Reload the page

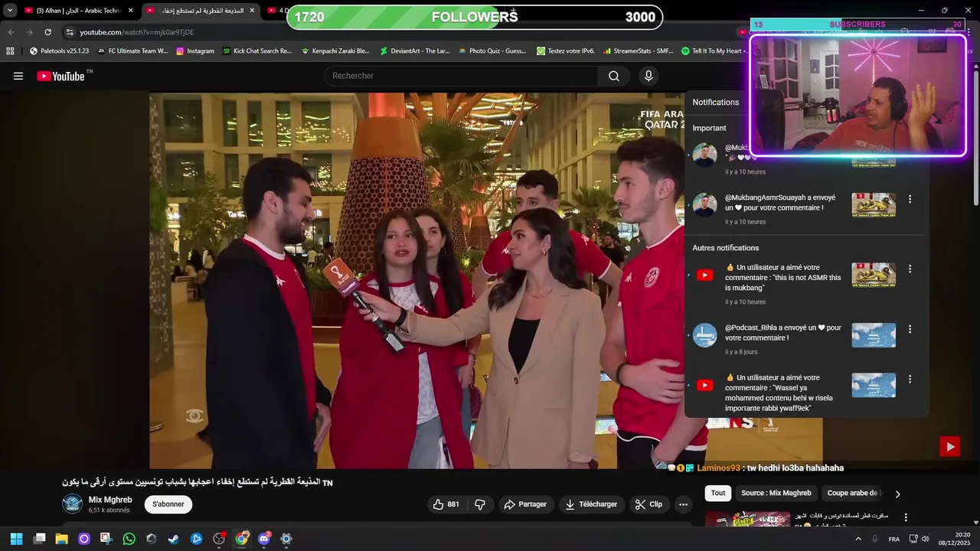coord(47,32)
